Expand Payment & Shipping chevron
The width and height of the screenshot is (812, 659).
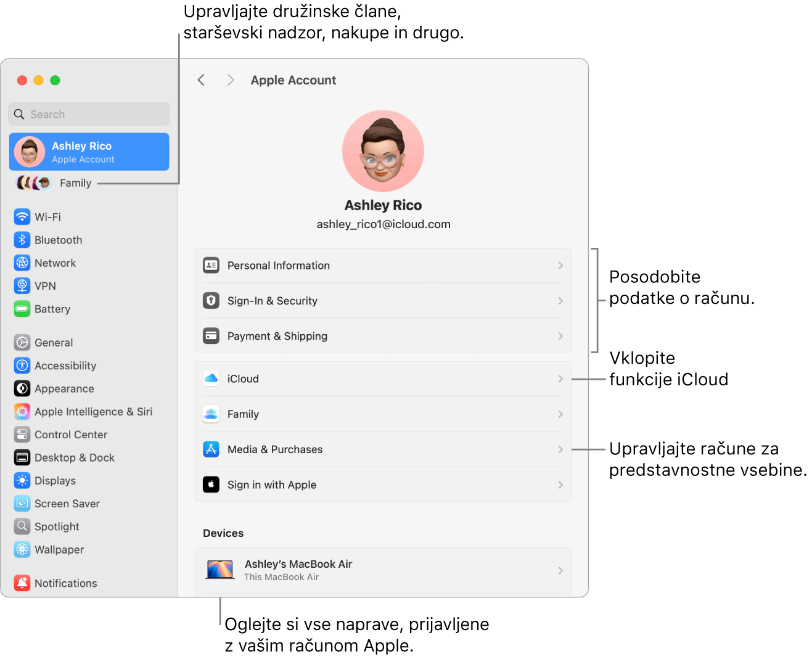tap(560, 336)
